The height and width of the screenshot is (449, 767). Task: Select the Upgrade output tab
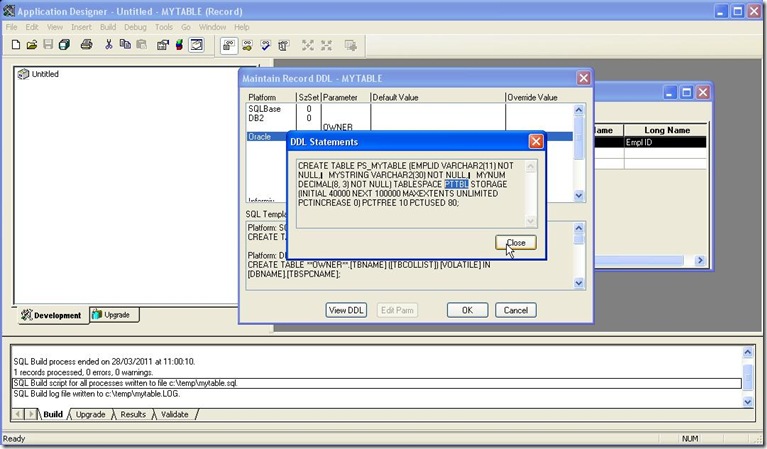pyautogui.click(x=90, y=414)
